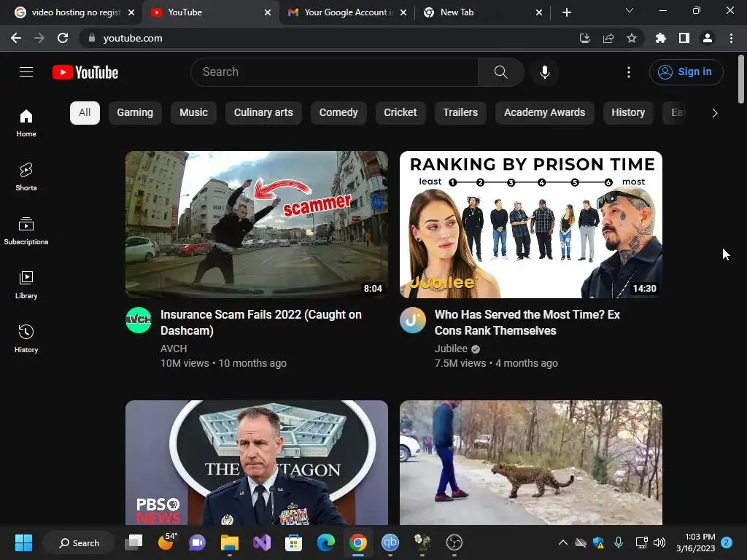Open Shorts in the sidebar
Screen dimensions: 747x560
click(26, 176)
